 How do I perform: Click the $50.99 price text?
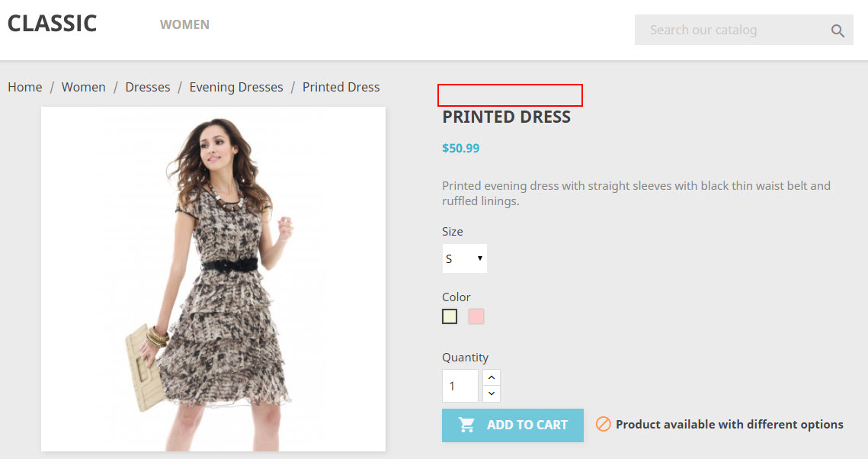460,148
